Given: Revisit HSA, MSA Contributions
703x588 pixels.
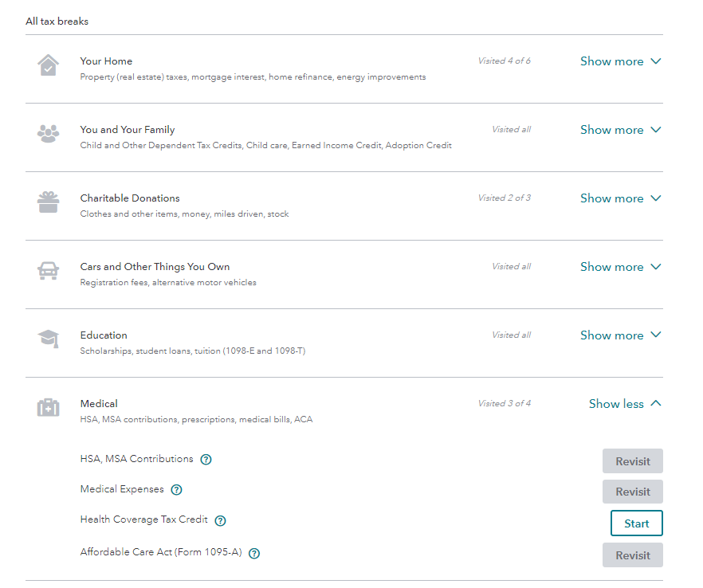Looking at the screenshot, I should pyautogui.click(x=632, y=461).
